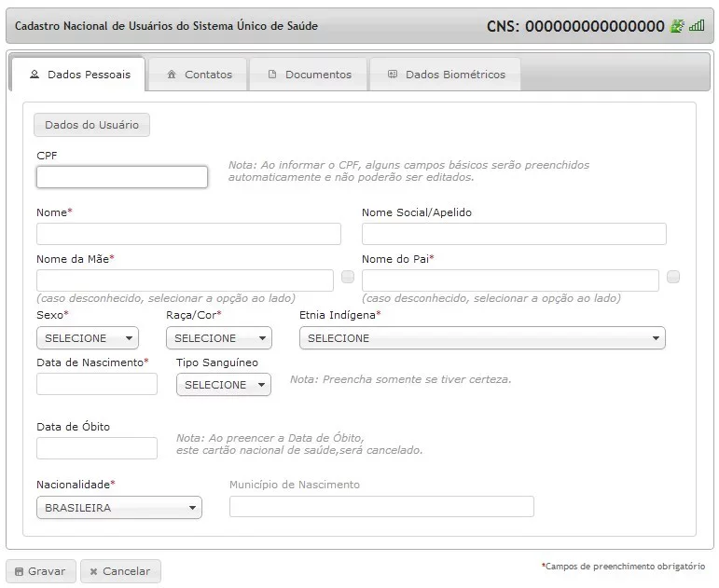Check unknown mother checkbox beside Nome da Mãe
The height and width of the screenshot is (588, 719).
[348, 277]
